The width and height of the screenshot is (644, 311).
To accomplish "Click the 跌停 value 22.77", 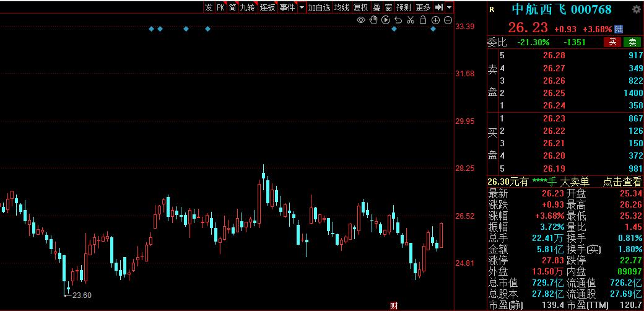I will [x=631, y=260].
